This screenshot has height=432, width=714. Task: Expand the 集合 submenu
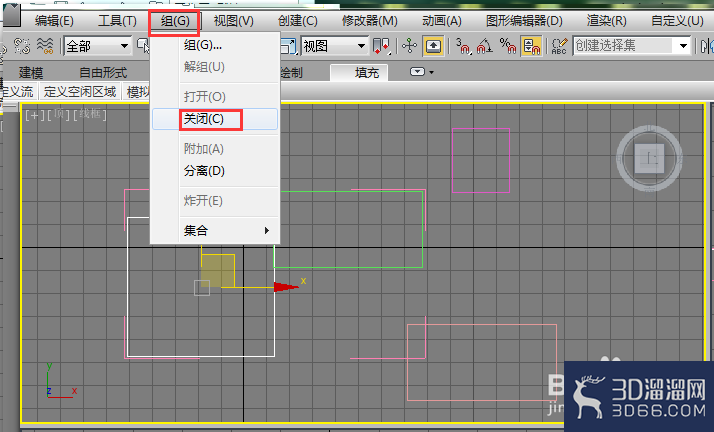(215, 230)
